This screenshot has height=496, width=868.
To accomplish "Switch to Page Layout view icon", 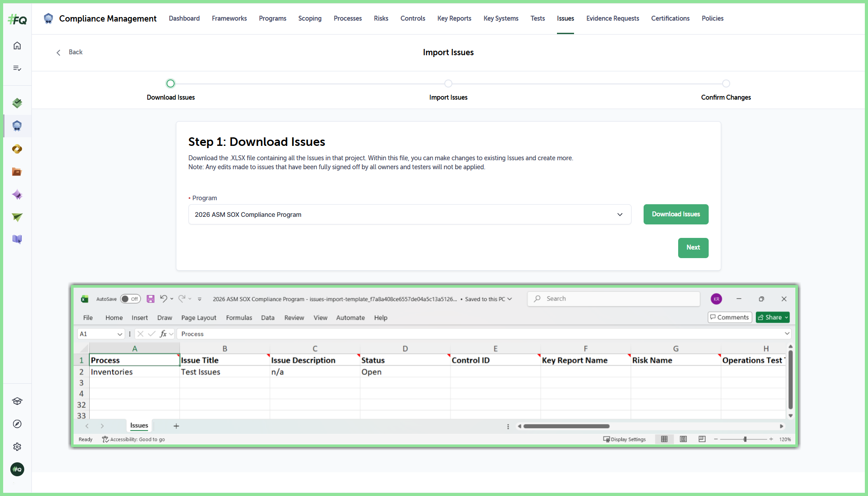I will click(683, 439).
